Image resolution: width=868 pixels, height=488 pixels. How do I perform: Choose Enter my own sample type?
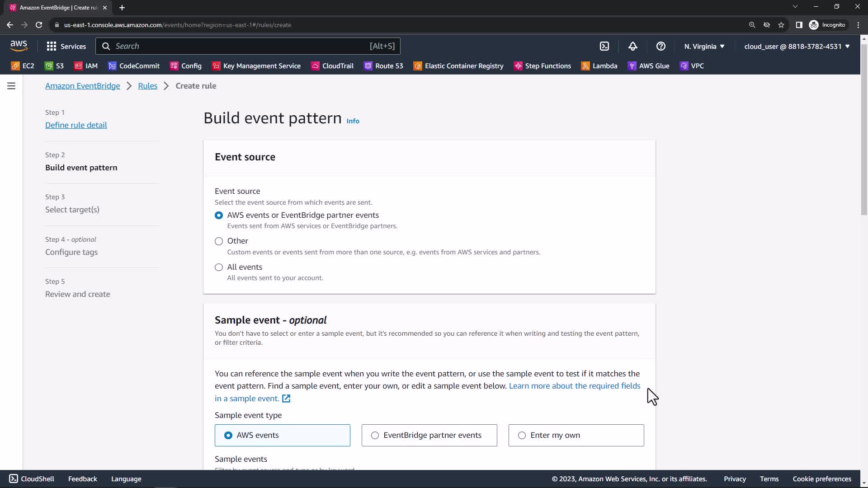[522, 436]
